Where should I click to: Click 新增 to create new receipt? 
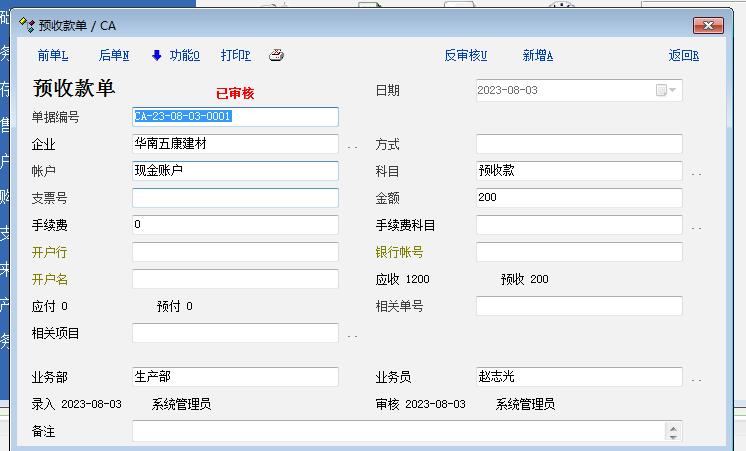click(x=537, y=55)
